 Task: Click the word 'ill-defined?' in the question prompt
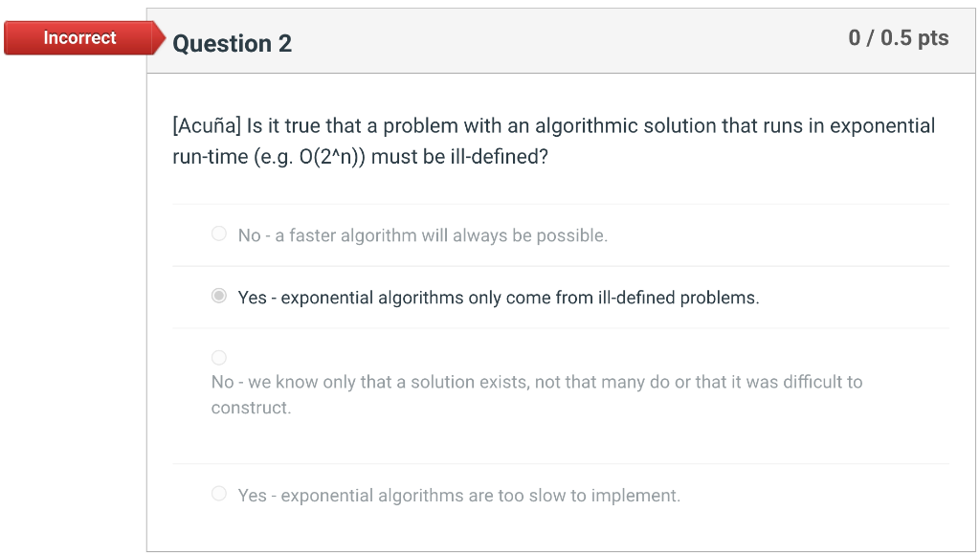(x=498, y=157)
